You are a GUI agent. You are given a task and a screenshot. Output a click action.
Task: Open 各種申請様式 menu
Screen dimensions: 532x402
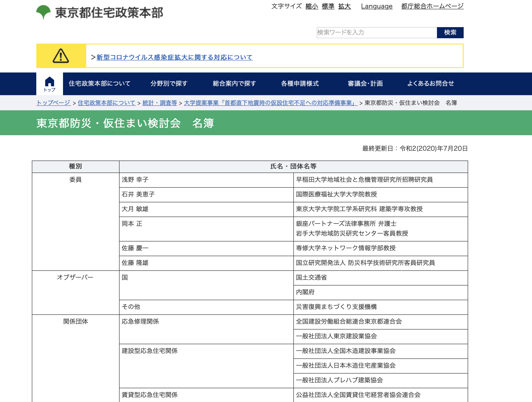[300, 84]
